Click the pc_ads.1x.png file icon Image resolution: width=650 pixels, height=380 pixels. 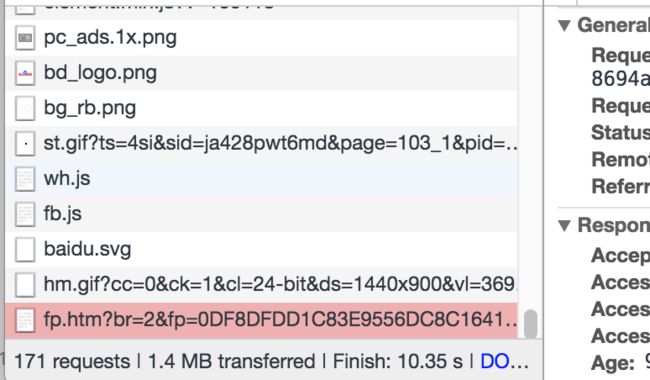(25, 38)
